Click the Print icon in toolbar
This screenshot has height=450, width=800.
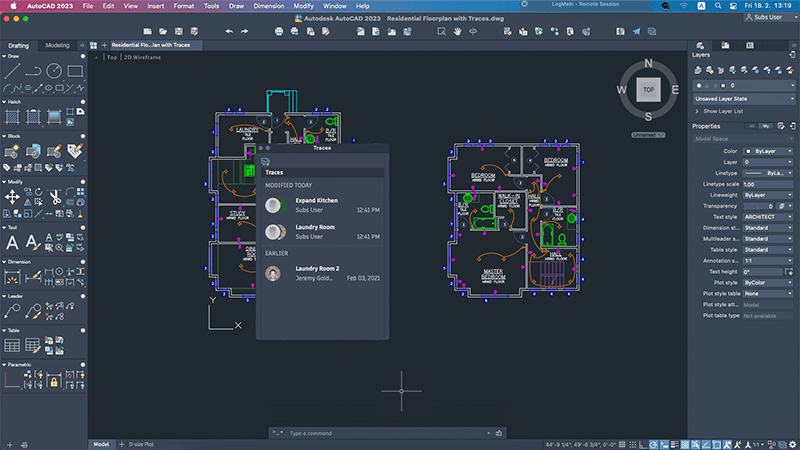pyautogui.click(x=279, y=32)
